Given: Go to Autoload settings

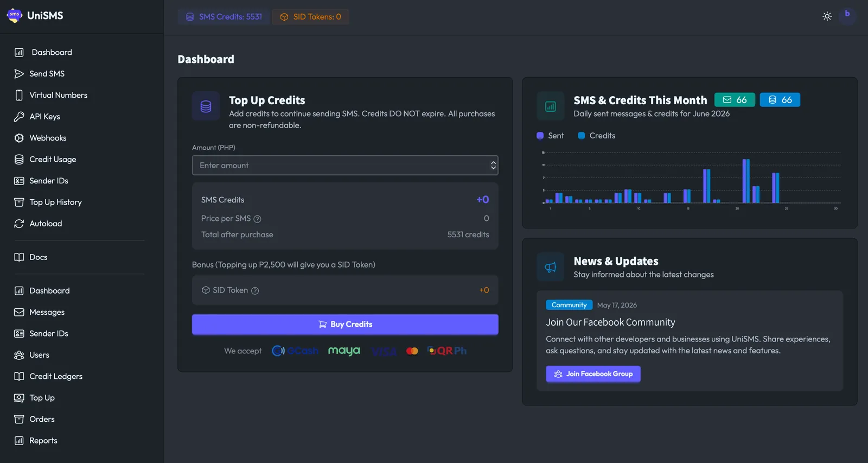Looking at the screenshot, I should pyautogui.click(x=39, y=224).
